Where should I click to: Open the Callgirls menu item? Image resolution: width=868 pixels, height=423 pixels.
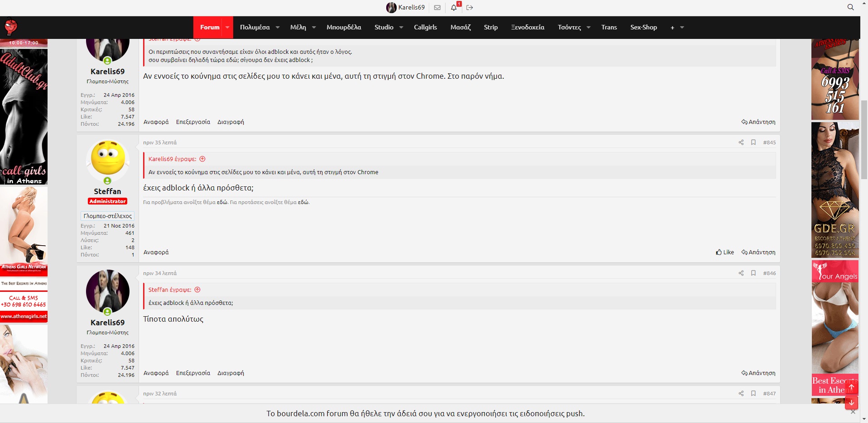pyautogui.click(x=425, y=28)
